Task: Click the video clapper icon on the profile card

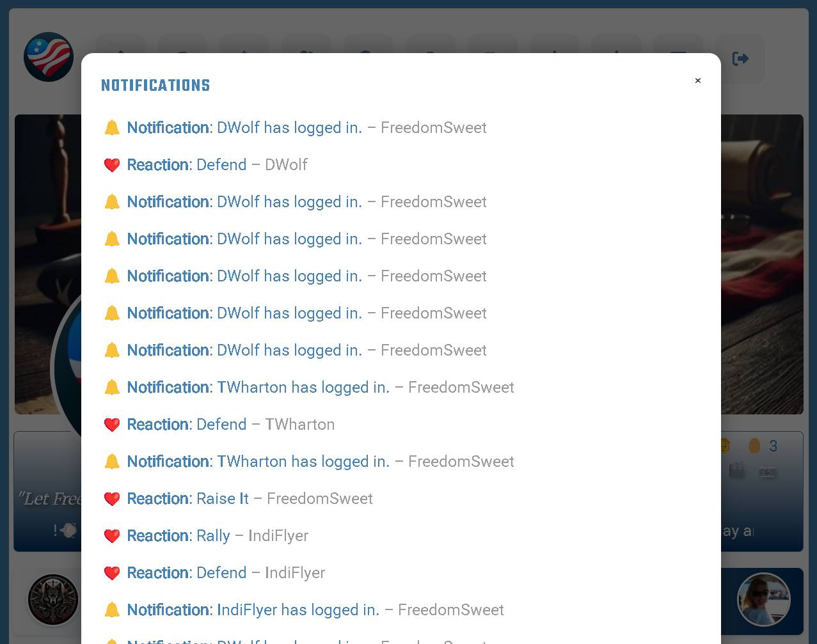Action: click(x=737, y=472)
